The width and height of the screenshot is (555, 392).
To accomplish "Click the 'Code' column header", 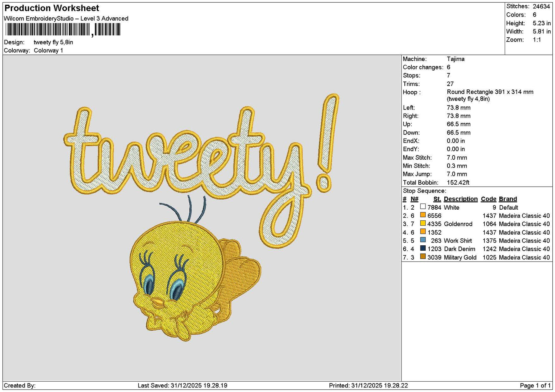I will point(489,199).
